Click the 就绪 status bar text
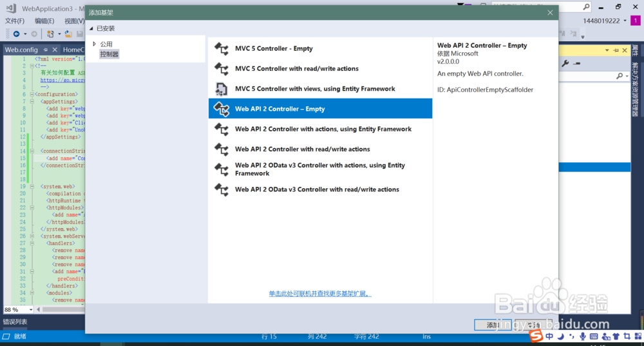This screenshot has height=346, width=644. click(x=20, y=336)
